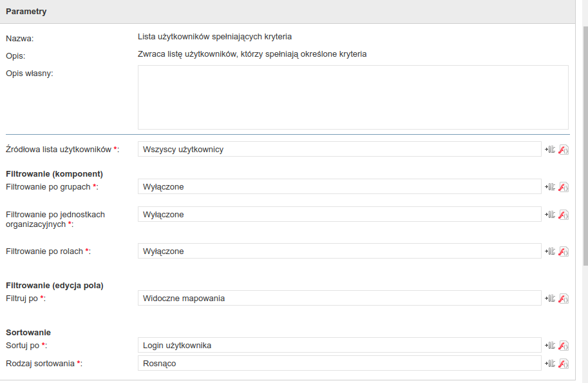This screenshot has height=383, width=588.
Task: Click function icon in the Filtruj po row
Action: 564,298
